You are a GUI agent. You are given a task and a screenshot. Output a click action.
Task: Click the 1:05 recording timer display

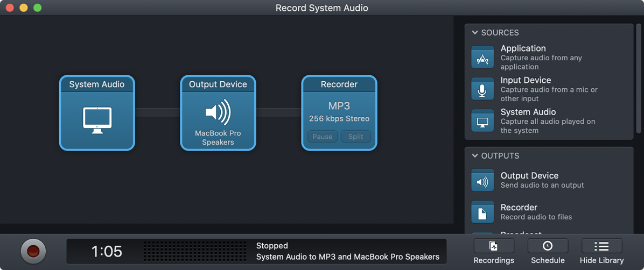click(x=107, y=251)
